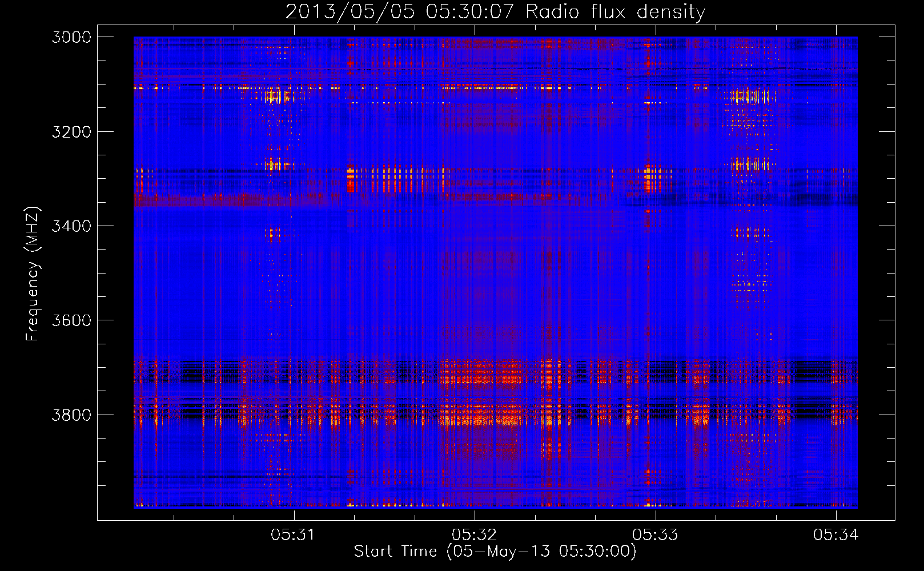Screen dimensions: 924x571
Task: Select the 3400 frequency tick label
Action: [x=71, y=226]
